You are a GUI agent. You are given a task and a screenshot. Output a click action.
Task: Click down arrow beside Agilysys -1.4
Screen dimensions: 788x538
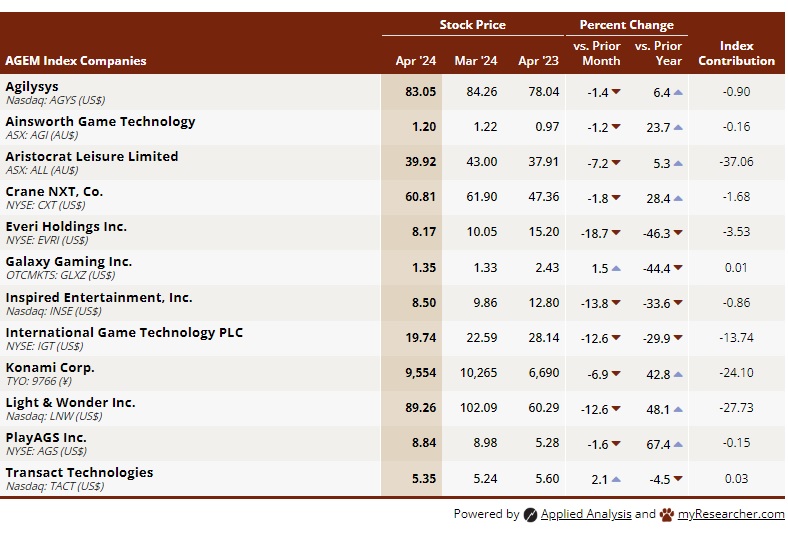616,92
